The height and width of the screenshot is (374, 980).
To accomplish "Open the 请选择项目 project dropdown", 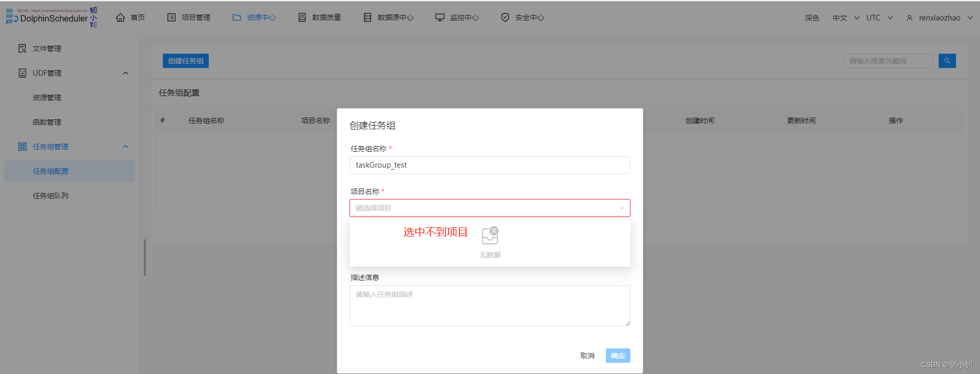I will click(x=490, y=208).
